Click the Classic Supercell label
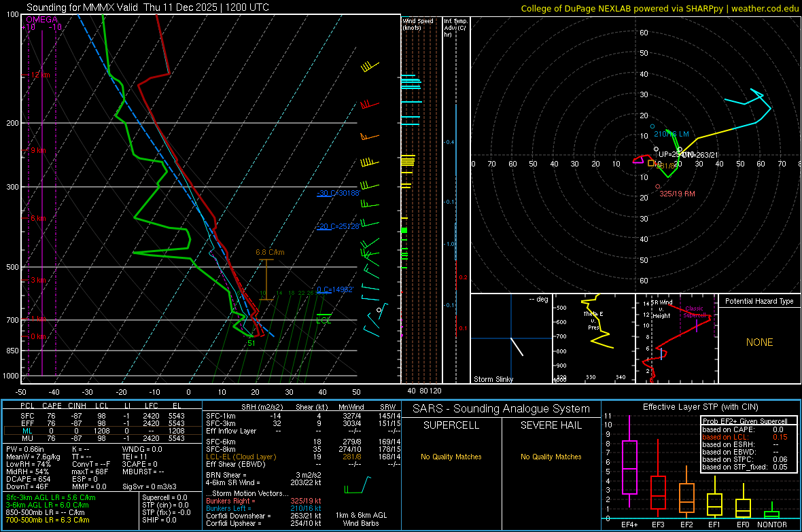Image resolution: width=802 pixels, height=532 pixels. pos(694,312)
